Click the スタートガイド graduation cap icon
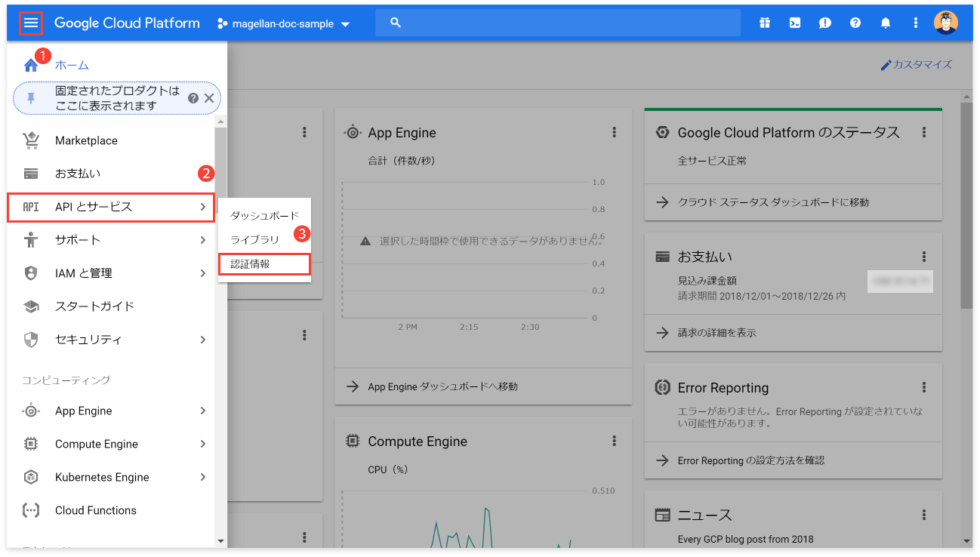Viewport: 980px width, 557px height. click(x=31, y=306)
